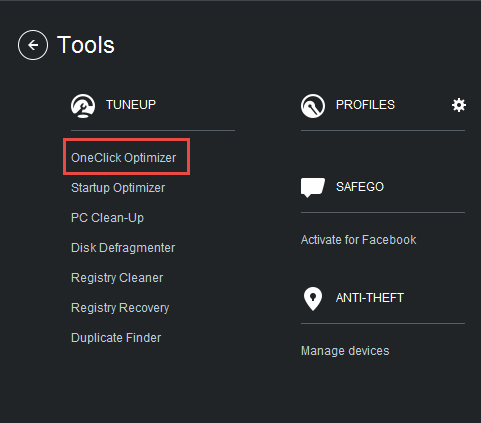The image size is (481, 423).
Task: Click the SAFEGO section heading
Action: tap(360, 187)
